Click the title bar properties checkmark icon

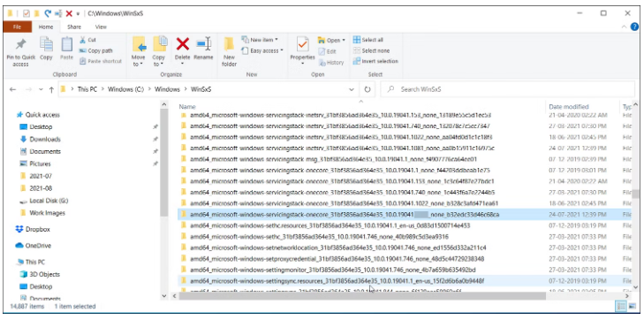coord(27,13)
